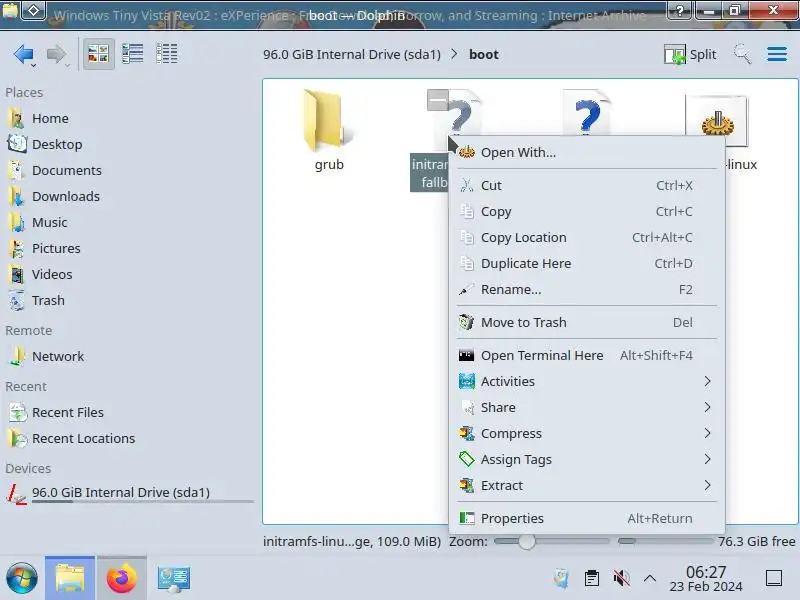Image resolution: width=800 pixels, height=600 pixels.
Task: Open Music in Places
Action: (x=49, y=222)
